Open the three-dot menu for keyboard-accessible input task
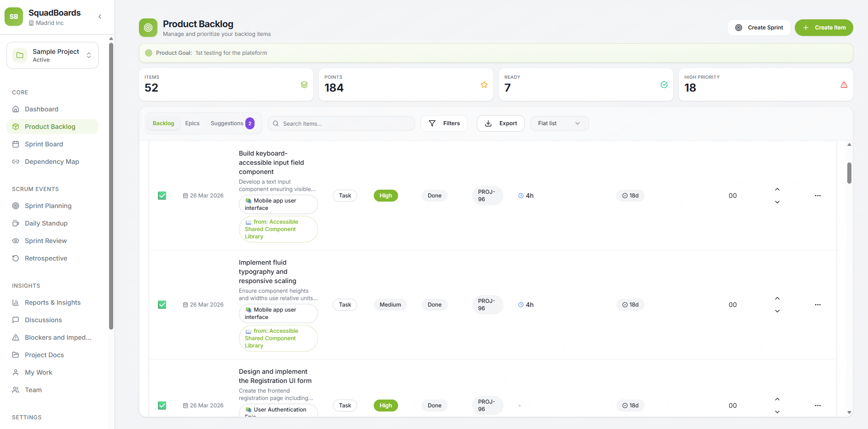This screenshot has width=868, height=429. (817, 196)
